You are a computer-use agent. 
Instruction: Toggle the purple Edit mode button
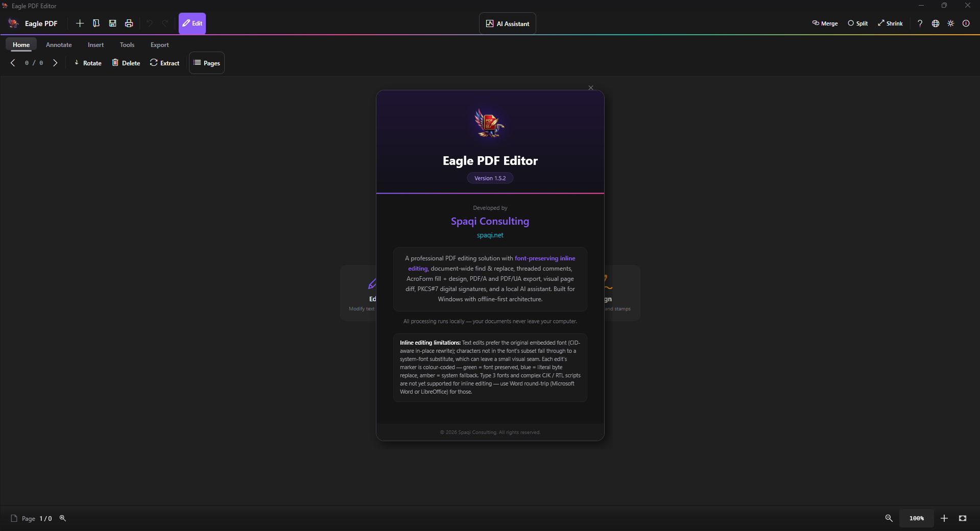192,23
